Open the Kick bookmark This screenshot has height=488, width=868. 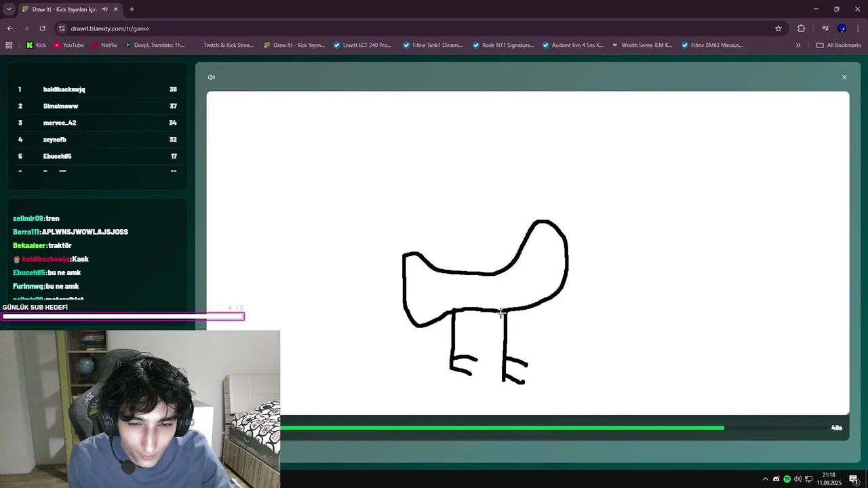pos(37,45)
